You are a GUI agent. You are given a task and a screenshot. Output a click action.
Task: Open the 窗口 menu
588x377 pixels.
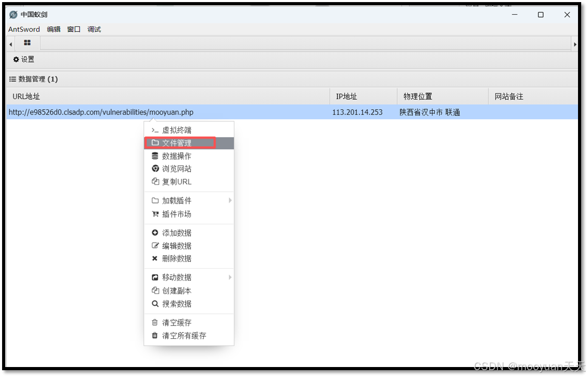(74, 29)
